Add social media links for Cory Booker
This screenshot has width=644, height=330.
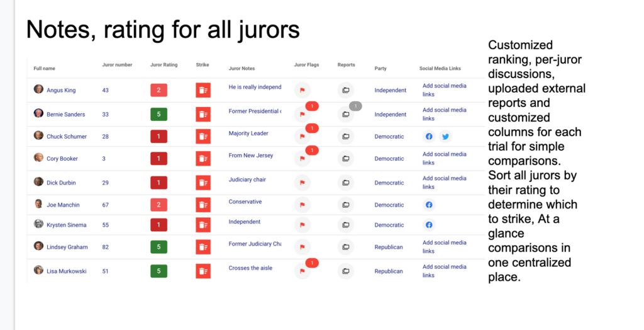(445, 159)
